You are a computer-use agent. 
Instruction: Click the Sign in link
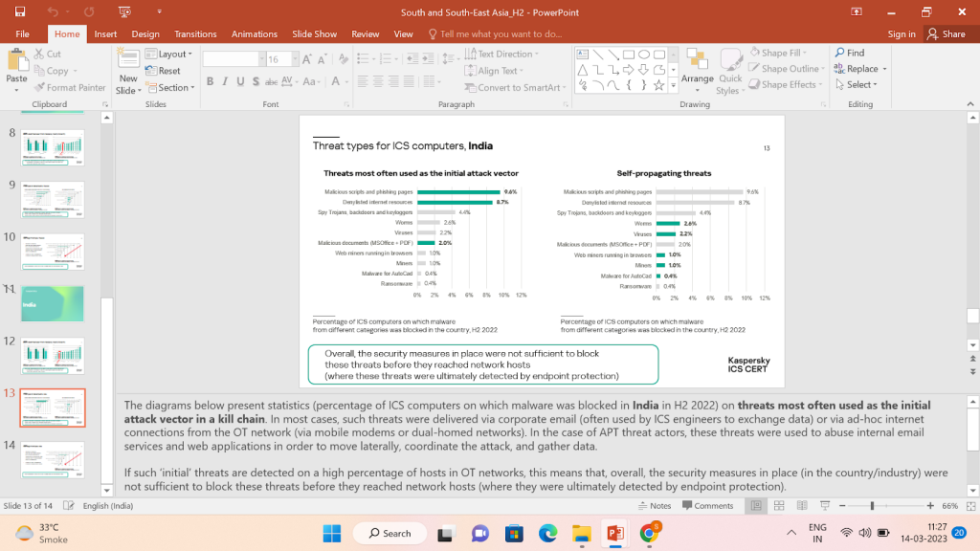tap(901, 33)
